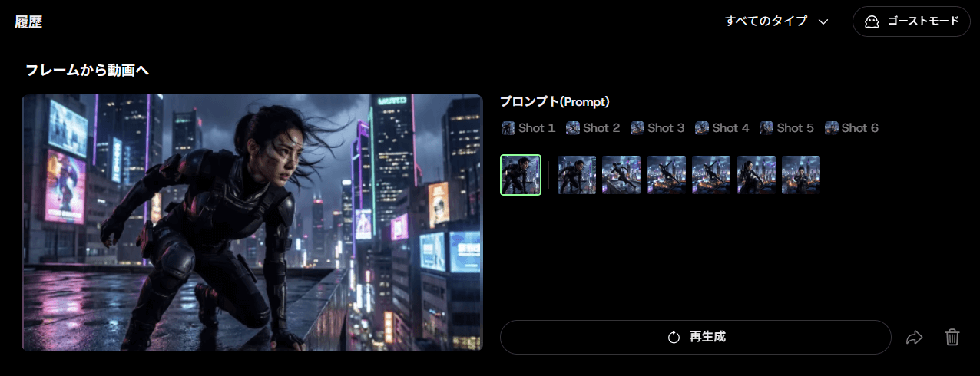Select the フレームから動画へ section title

[87, 71]
